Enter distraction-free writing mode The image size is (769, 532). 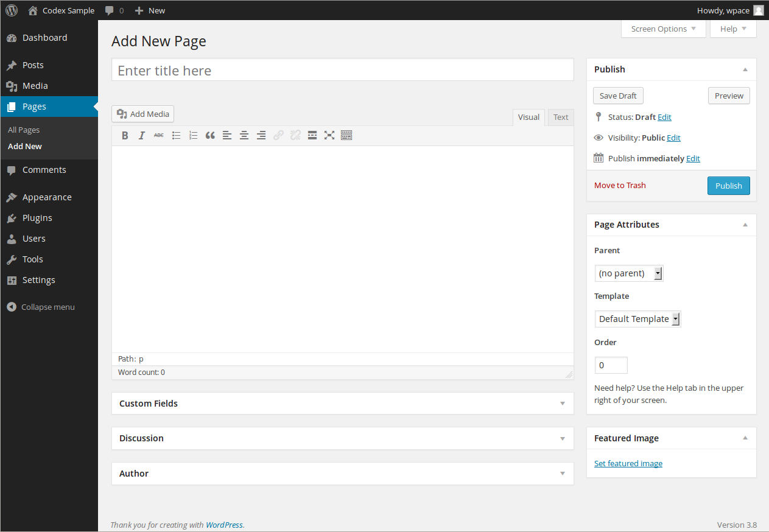point(329,135)
